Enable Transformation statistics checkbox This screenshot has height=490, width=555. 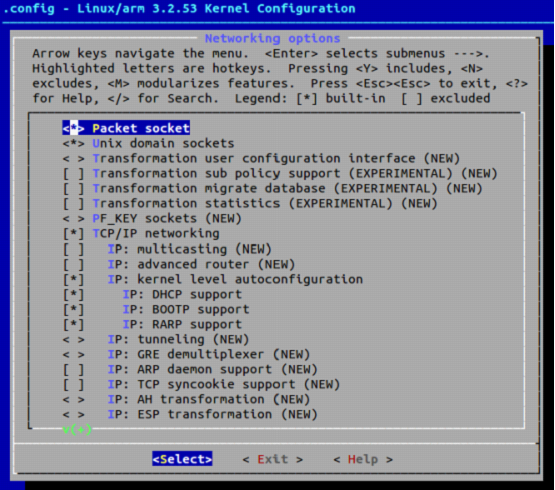tap(74, 204)
